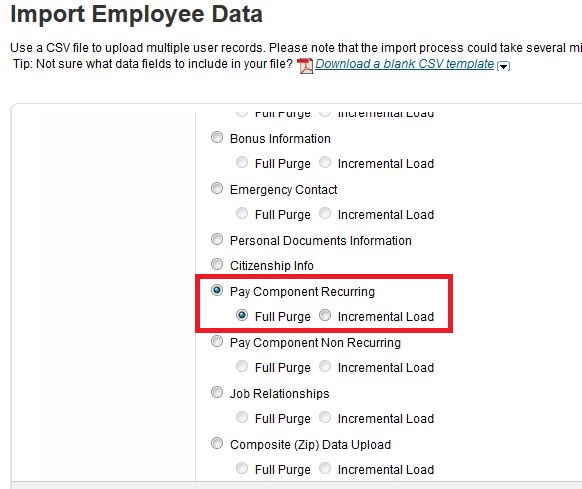Select the Pay Component Recurring option
582x489 pixels.
pyautogui.click(x=217, y=290)
